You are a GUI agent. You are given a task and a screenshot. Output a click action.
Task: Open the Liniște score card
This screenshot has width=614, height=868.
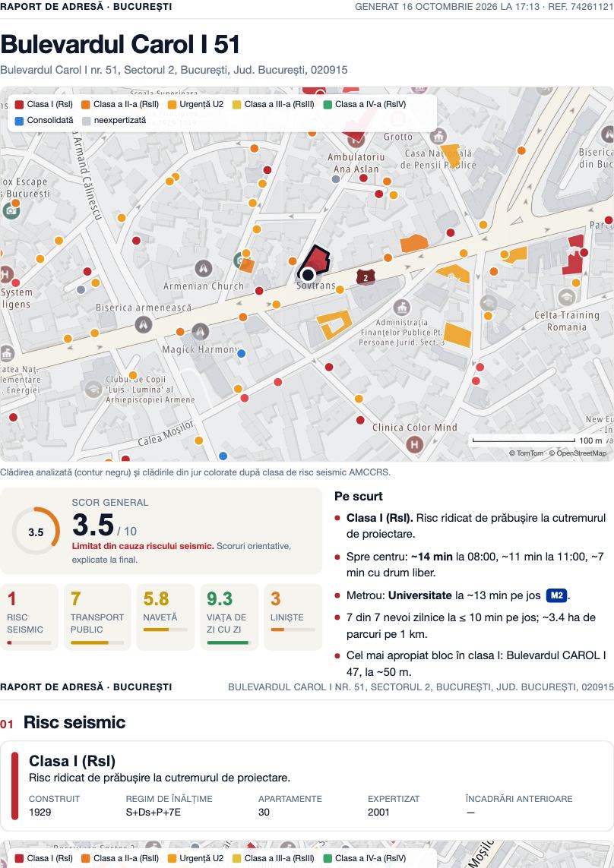293,617
